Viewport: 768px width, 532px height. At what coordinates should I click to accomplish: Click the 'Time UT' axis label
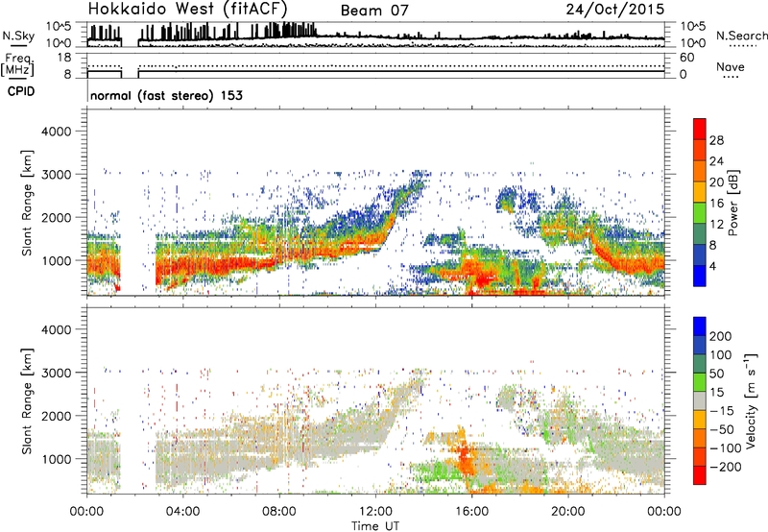(x=375, y=526)
